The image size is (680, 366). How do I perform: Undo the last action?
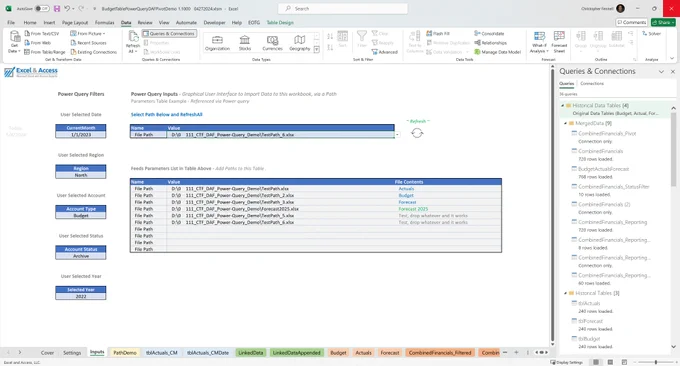point(67,8)
